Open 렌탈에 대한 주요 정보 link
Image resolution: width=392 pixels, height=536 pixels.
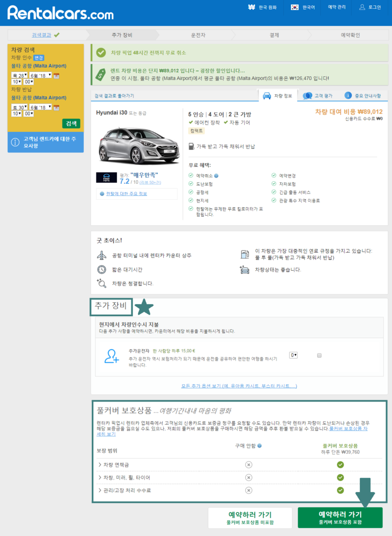[x=127, y=194]
